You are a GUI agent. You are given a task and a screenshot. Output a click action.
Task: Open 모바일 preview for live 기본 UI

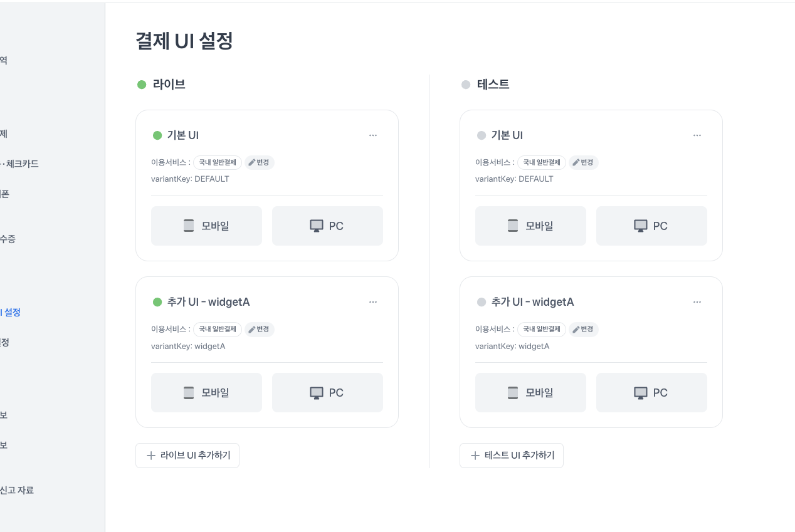click(x=206, y=226)
